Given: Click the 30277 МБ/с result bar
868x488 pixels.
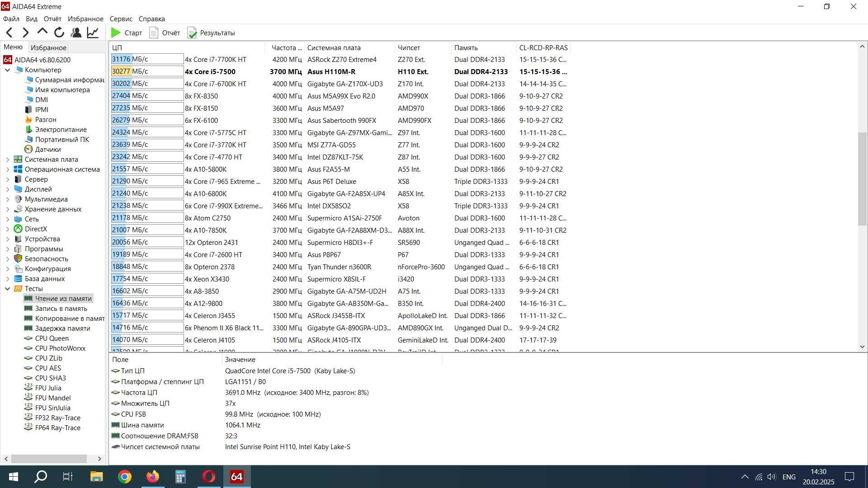Looking at the screenshot, I should [x=147, y=71].
